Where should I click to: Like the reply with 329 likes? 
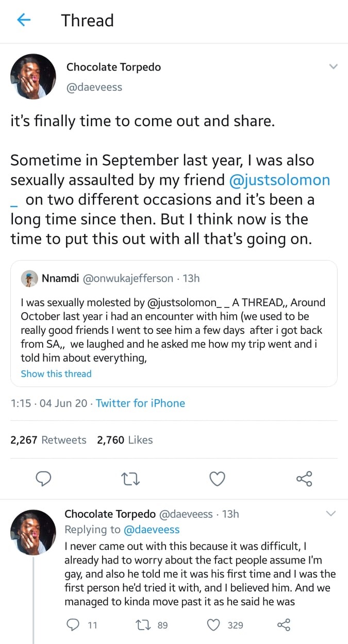(213, 625)
